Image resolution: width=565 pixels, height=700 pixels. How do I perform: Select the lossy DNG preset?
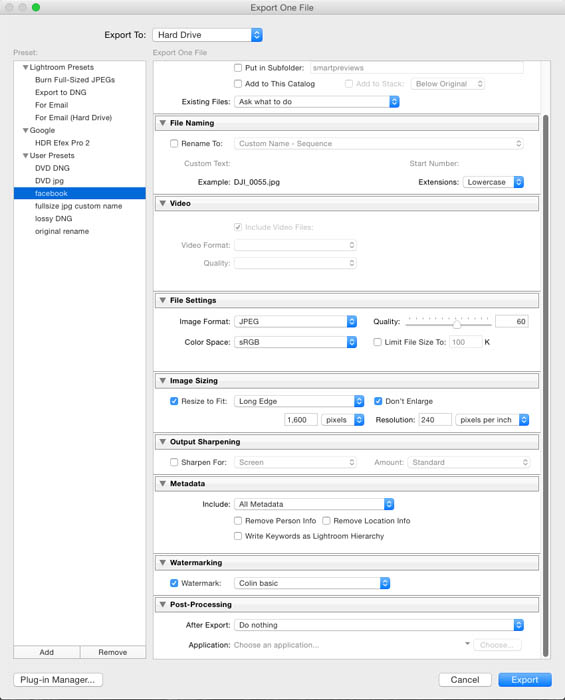54,219
